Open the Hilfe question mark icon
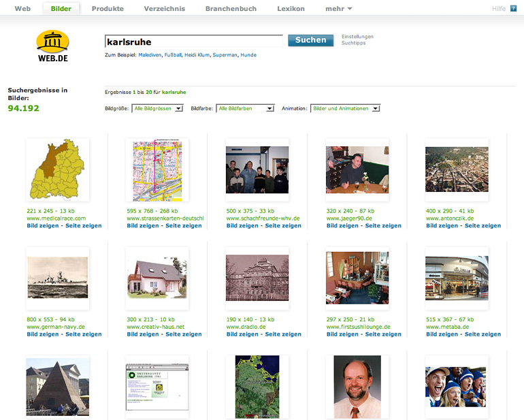 point(513,8)
